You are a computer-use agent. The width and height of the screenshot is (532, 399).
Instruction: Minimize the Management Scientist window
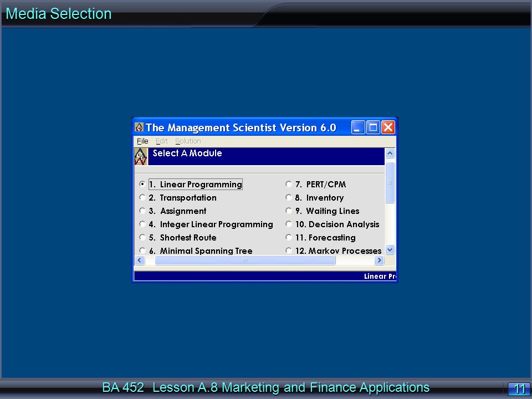(x=358, y=127)
